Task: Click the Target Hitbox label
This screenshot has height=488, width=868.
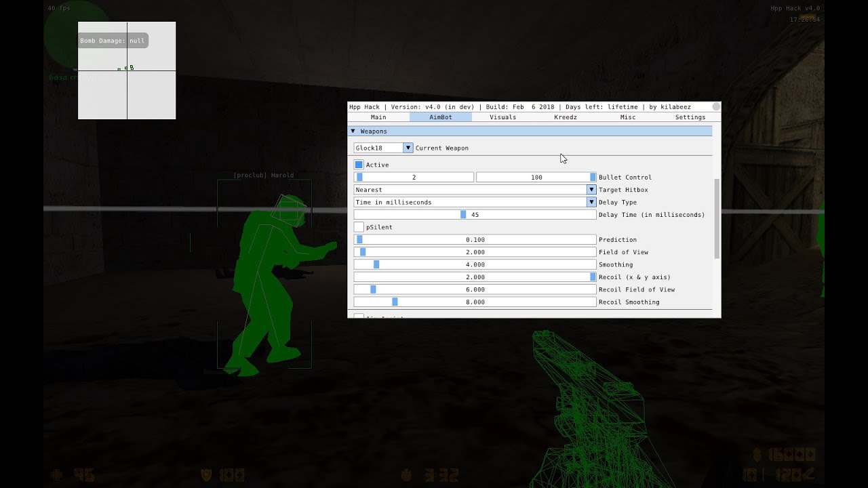Action: pos(623,190)
